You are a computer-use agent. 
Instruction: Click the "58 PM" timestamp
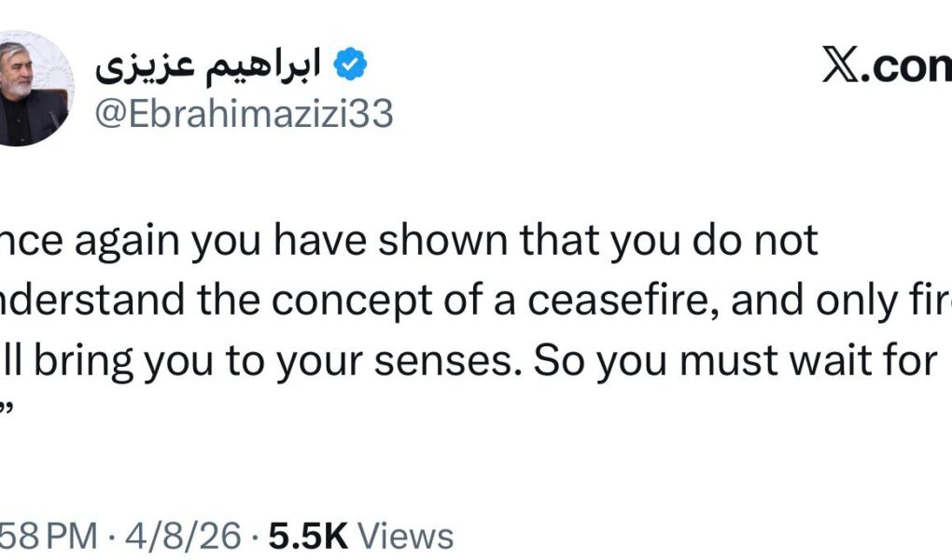(49, 536)
